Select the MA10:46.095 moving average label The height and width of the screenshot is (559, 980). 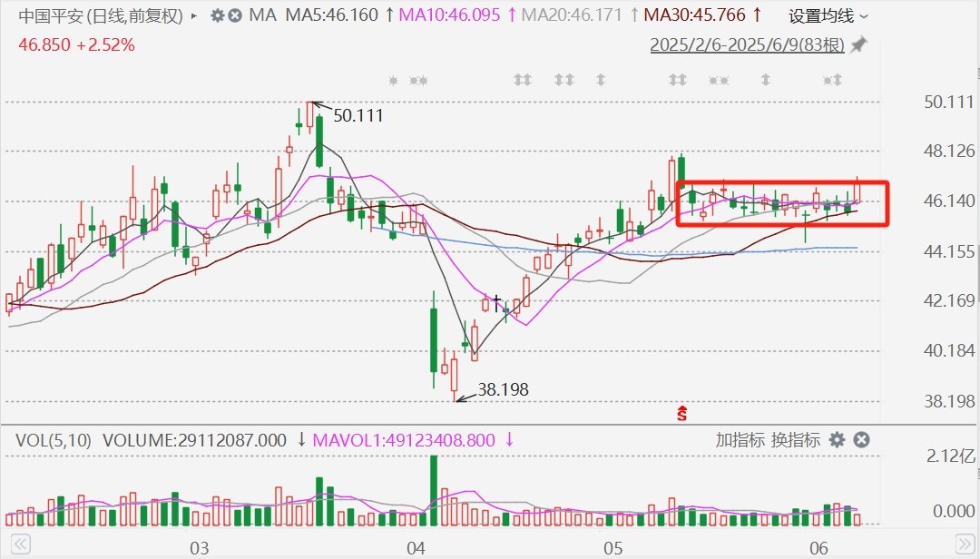point(449,15)
